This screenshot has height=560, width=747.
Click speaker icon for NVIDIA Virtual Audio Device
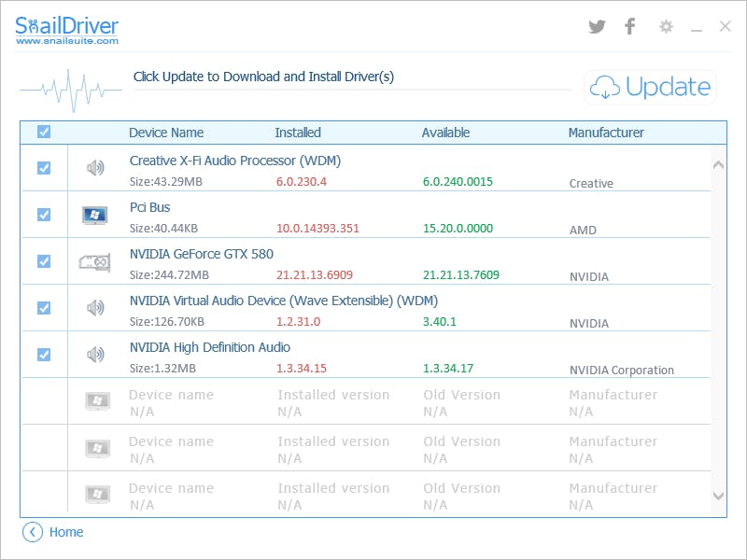95,308
